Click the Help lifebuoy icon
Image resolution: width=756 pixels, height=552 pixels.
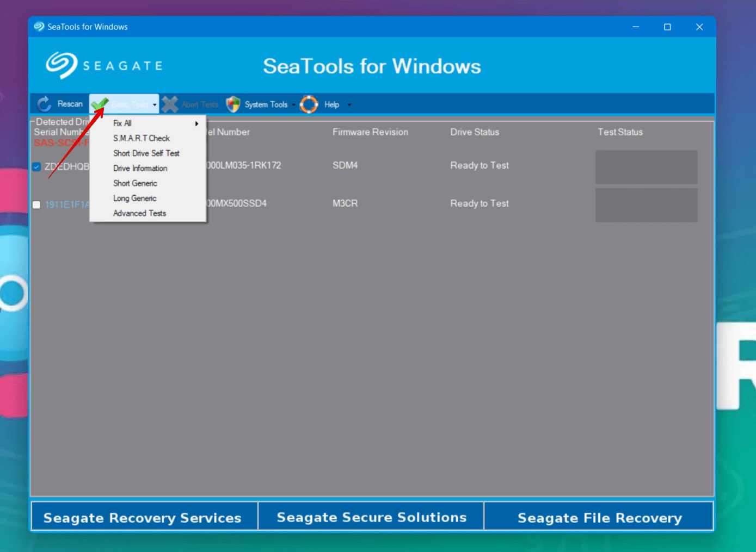tap(309, 104)
